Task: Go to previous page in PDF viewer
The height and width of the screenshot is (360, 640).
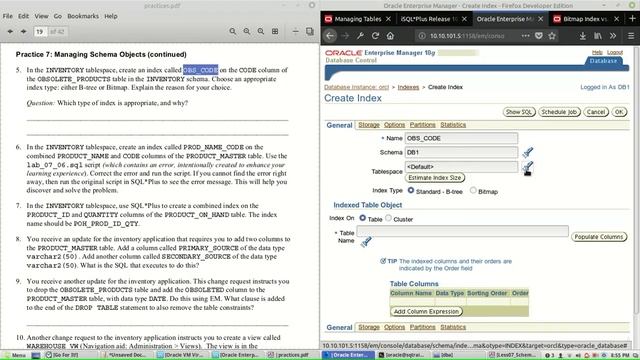Action: tap(10, 31)
